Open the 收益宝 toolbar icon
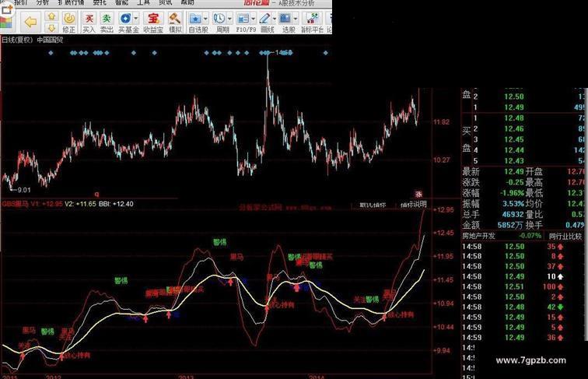Image resolution: width=588 pixels, height=379 pixels. pyautogui.click(x=153, y=22)
